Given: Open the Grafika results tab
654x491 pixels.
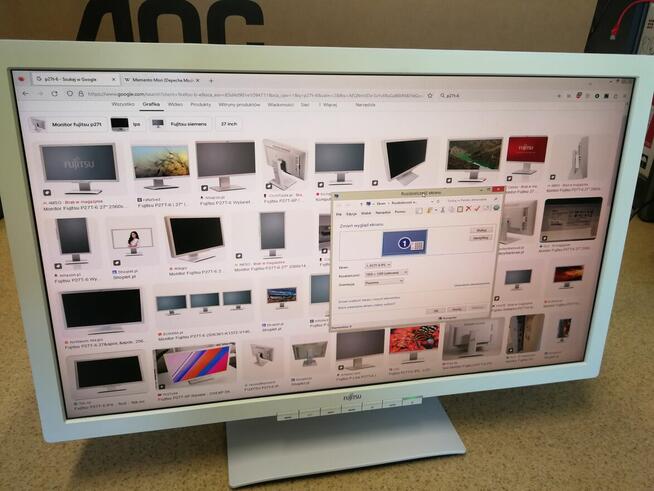Looking at the screenshot, I should tap(151, 104).
